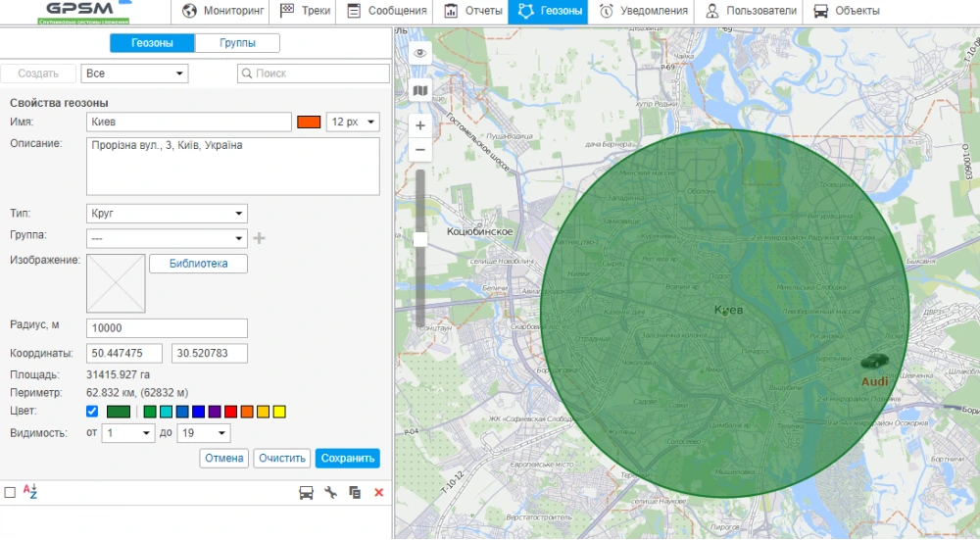Click the Библиотека button
Viewport: 980px width, 540px height.
198,264
